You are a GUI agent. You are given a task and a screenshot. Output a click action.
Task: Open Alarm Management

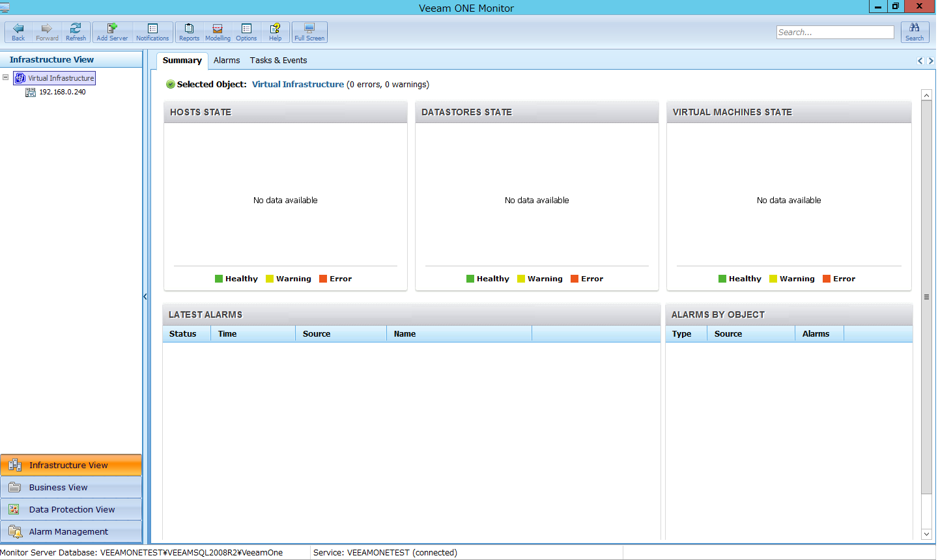[71, 531]
